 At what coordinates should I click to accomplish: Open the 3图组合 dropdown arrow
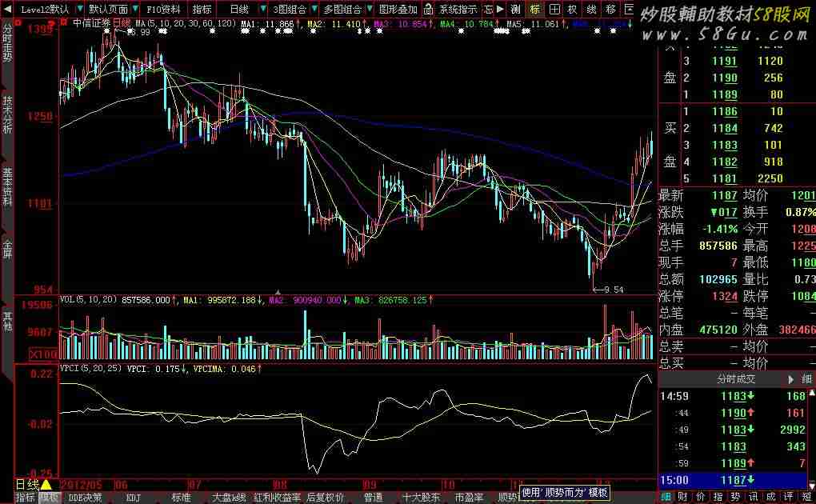coord(314,9)
